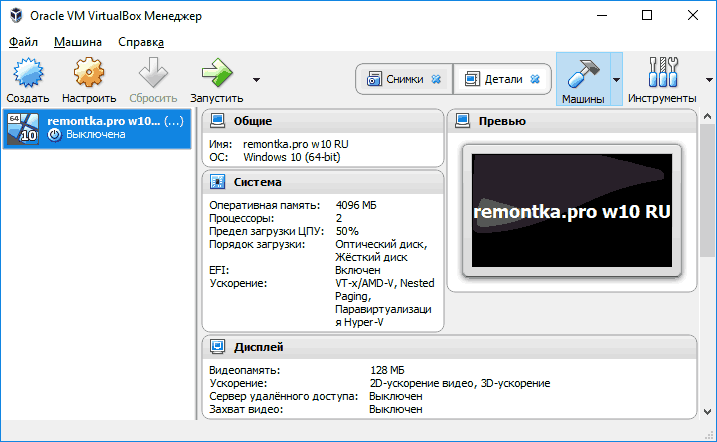Open the Инструменты tools button
Screen dimensions: 717x442
click(662, 79)
